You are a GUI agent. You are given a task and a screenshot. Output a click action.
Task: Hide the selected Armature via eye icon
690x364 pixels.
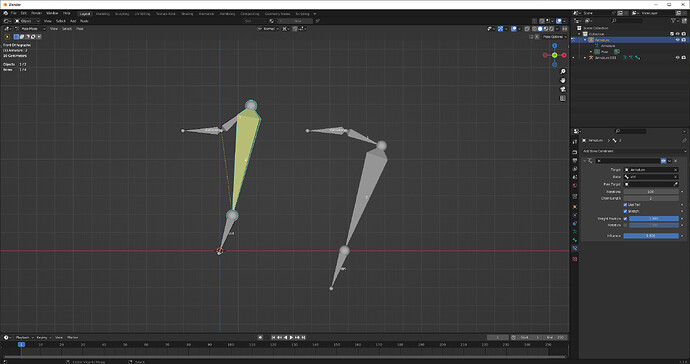pyautogui.click(x=678, y=40)
